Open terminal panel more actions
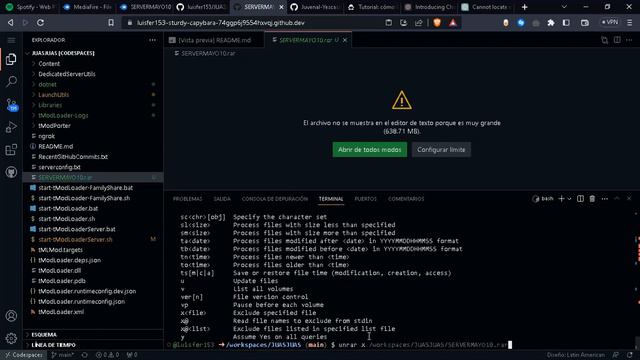 pyautogui.click(x=604, y=199)
